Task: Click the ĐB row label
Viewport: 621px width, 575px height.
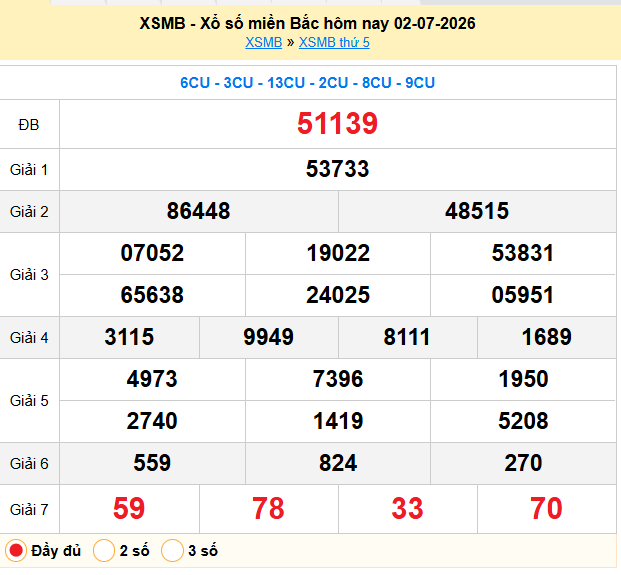Action: coord(29,125)
